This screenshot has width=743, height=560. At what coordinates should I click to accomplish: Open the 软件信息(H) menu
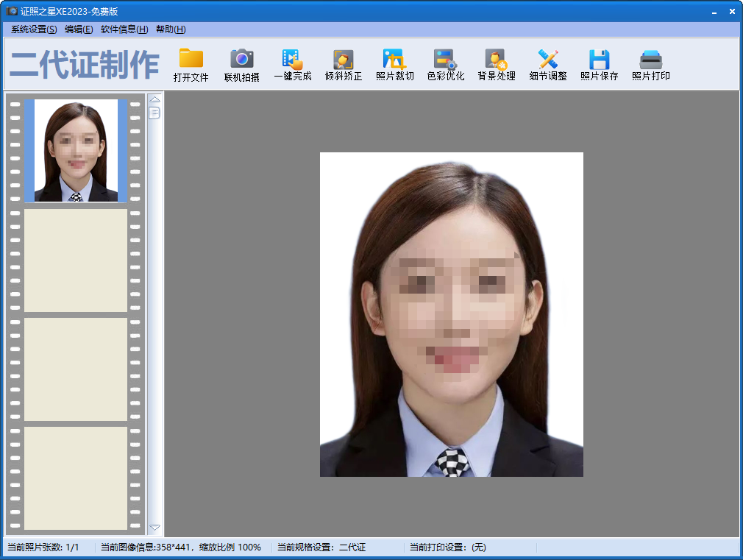coord(124,29)
